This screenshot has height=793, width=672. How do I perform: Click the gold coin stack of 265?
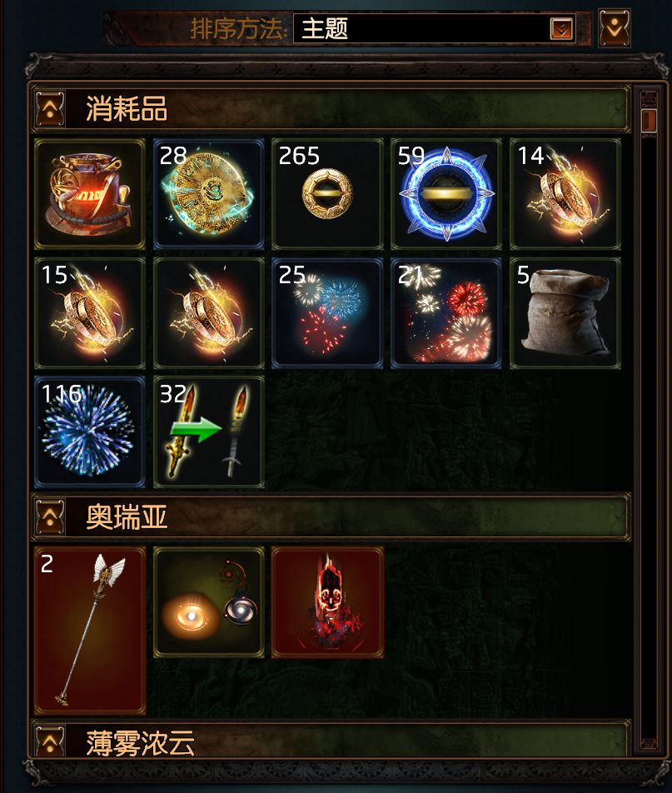tap(327, 194)
